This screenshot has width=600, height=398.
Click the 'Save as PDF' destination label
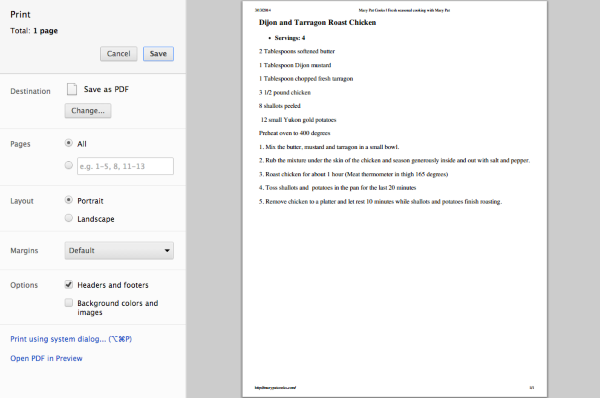(106, 89)
